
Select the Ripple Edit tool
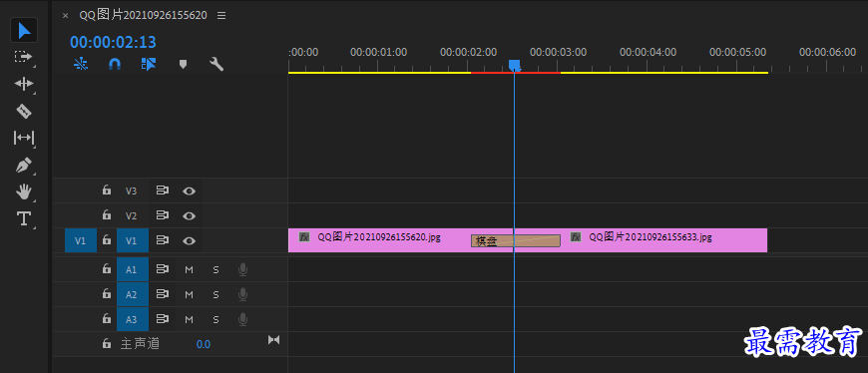click(24, 84)
